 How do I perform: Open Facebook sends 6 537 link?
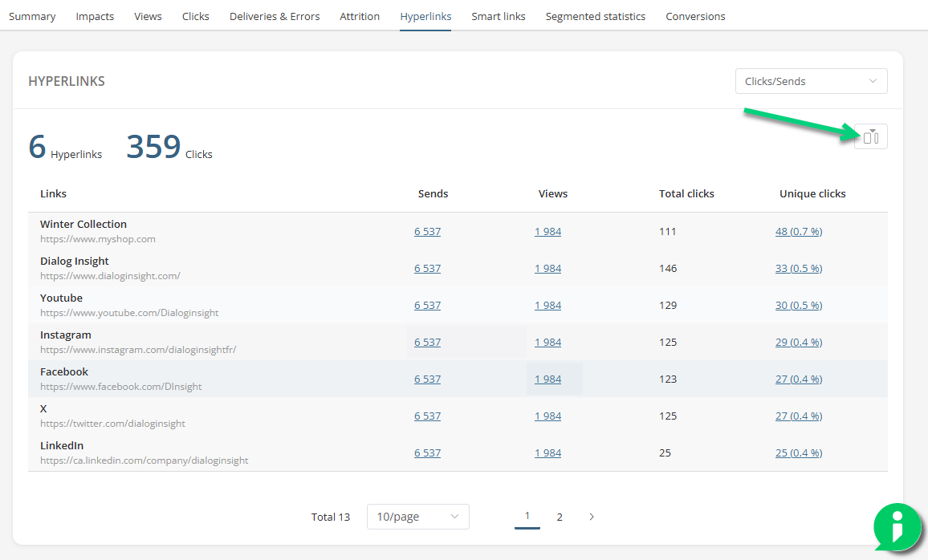coord(427,379)
